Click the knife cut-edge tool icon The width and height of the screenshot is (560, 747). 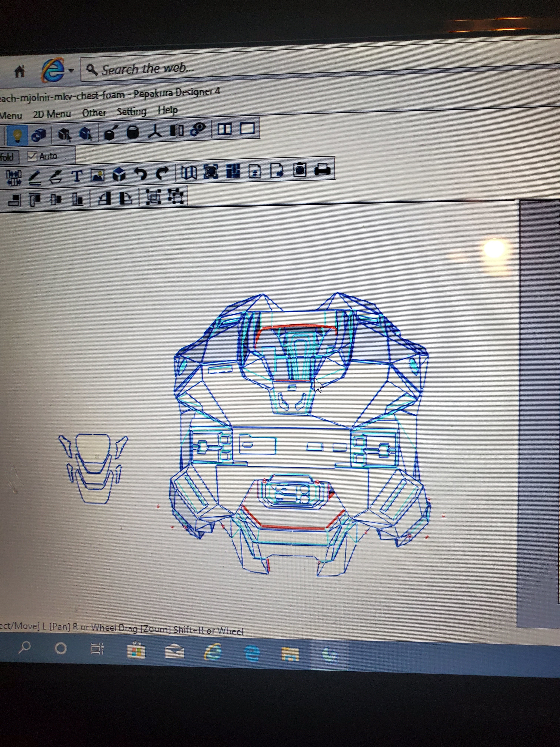pos(110,133)
